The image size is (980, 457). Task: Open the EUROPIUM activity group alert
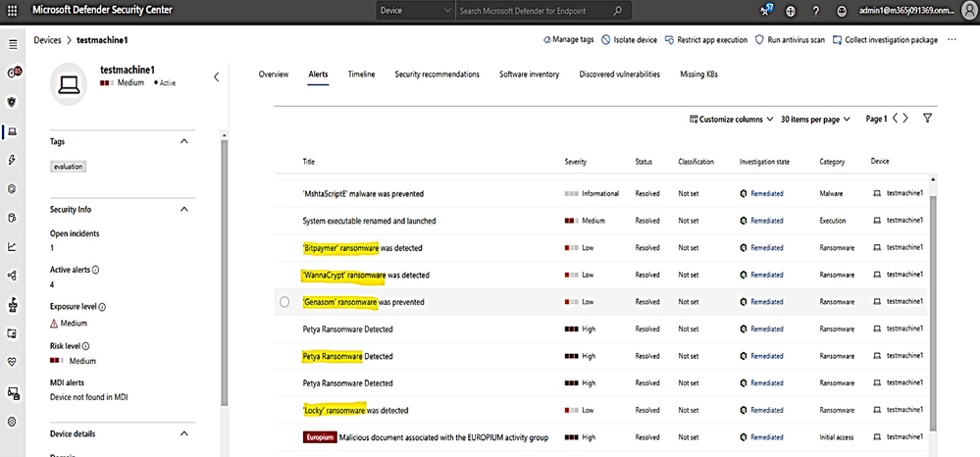[x=425, y=437]
